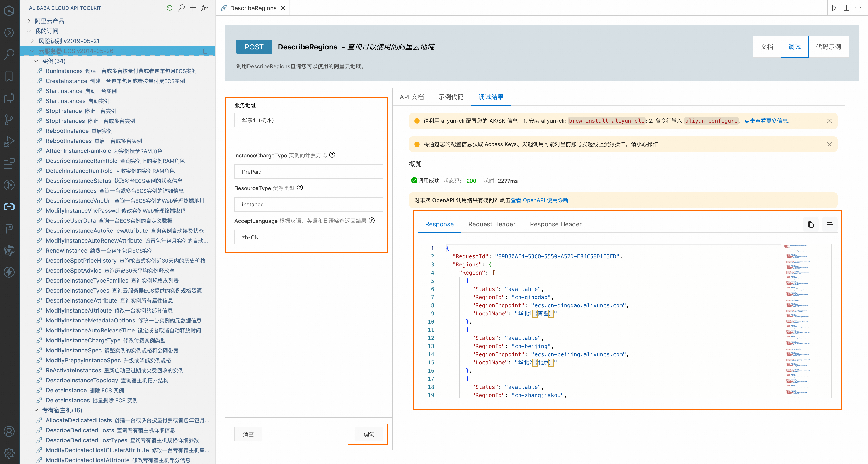Open Manage gear in activity bar

(x=9, y=453)
